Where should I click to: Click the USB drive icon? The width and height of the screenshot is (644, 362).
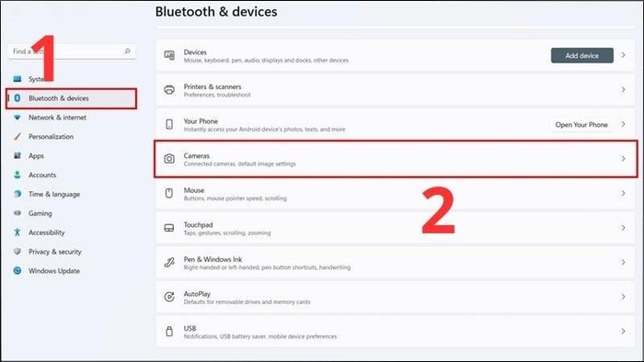(x=169, y=332)
